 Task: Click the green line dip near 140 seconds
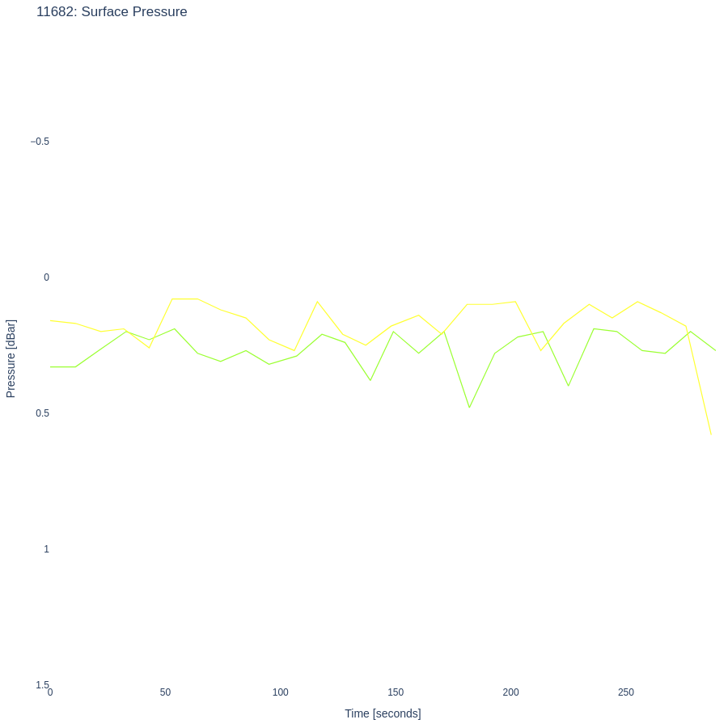click(370, 380)
